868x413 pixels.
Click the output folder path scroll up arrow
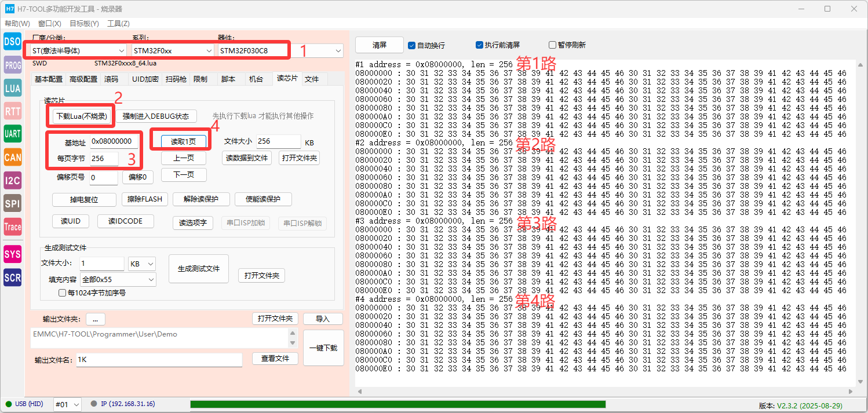293,334
